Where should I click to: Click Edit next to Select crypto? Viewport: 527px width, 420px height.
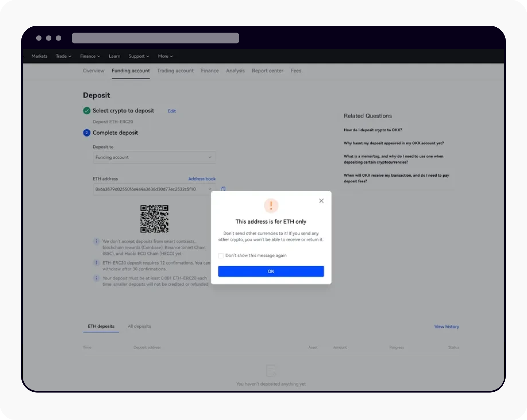coord(172,111)
